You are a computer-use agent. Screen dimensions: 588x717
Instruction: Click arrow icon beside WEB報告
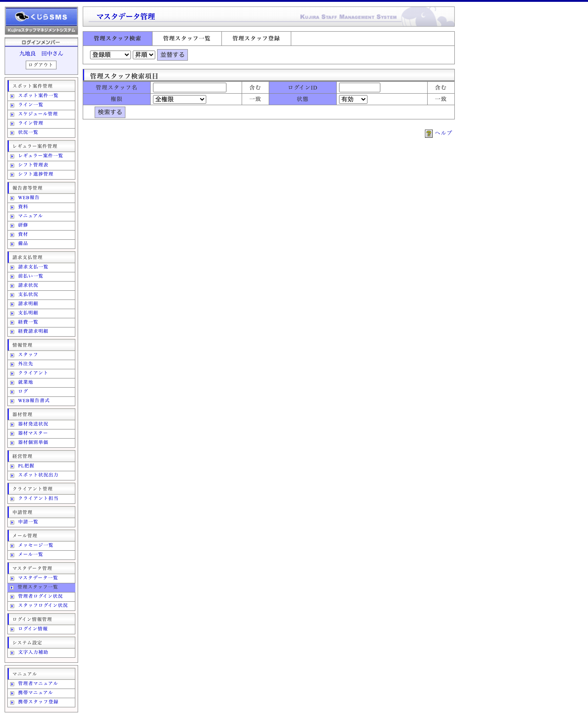click(x=12, y=198)
